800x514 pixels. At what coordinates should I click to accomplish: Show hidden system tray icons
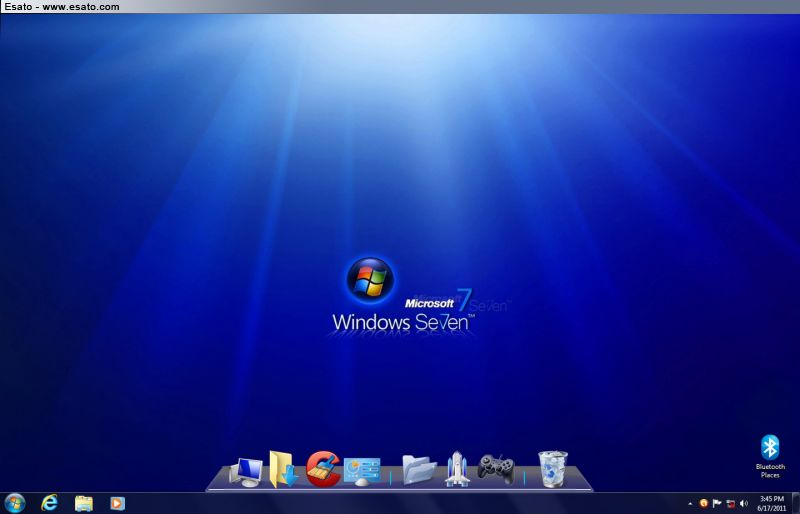click(x=690, y=504)
